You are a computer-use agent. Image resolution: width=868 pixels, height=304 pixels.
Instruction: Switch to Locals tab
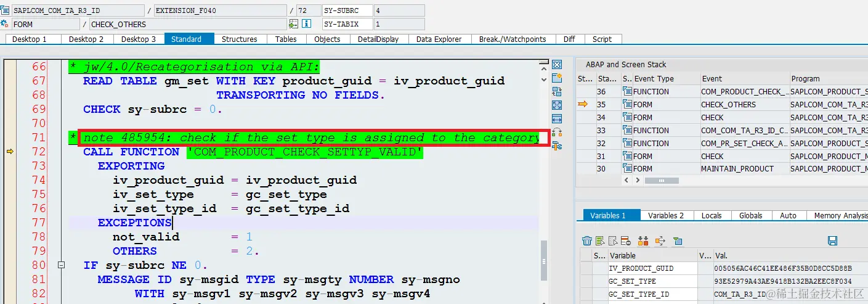[x=712, y=215]
